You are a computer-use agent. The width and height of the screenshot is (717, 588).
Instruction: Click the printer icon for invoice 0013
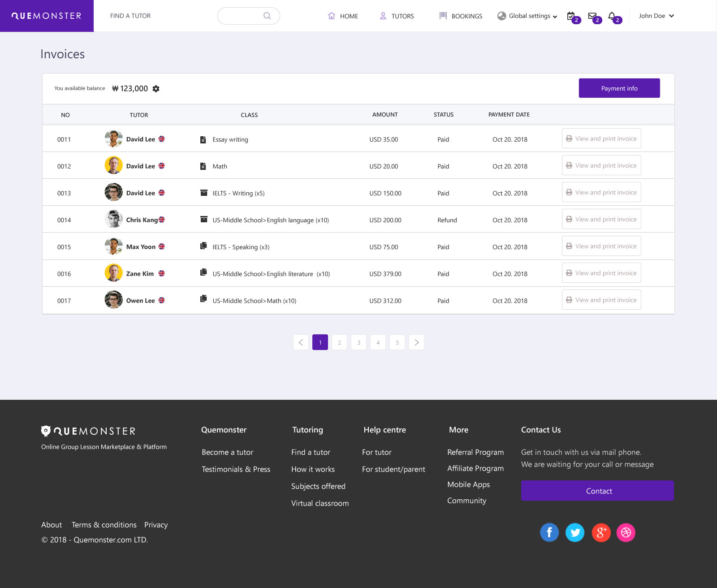tap(569, 192)
